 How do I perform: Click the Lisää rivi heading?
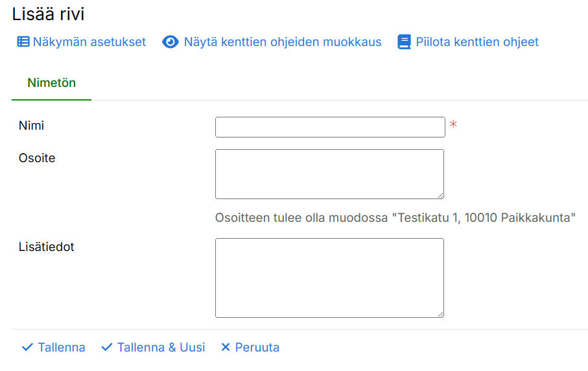tap(49, 14)
